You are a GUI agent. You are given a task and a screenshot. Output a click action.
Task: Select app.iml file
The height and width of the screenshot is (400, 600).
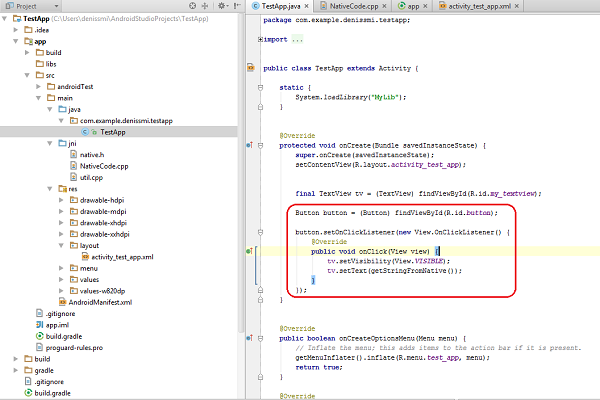(52, 325)
